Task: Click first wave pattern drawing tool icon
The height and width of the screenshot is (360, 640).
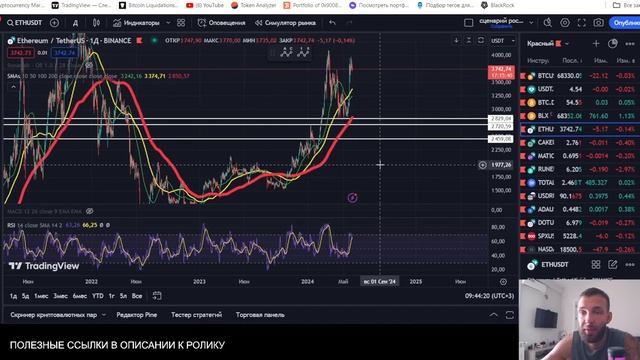Action: [x=287, y=52]
